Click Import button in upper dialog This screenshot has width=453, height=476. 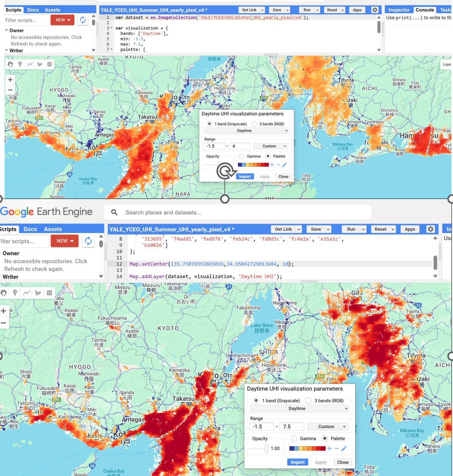245,177
